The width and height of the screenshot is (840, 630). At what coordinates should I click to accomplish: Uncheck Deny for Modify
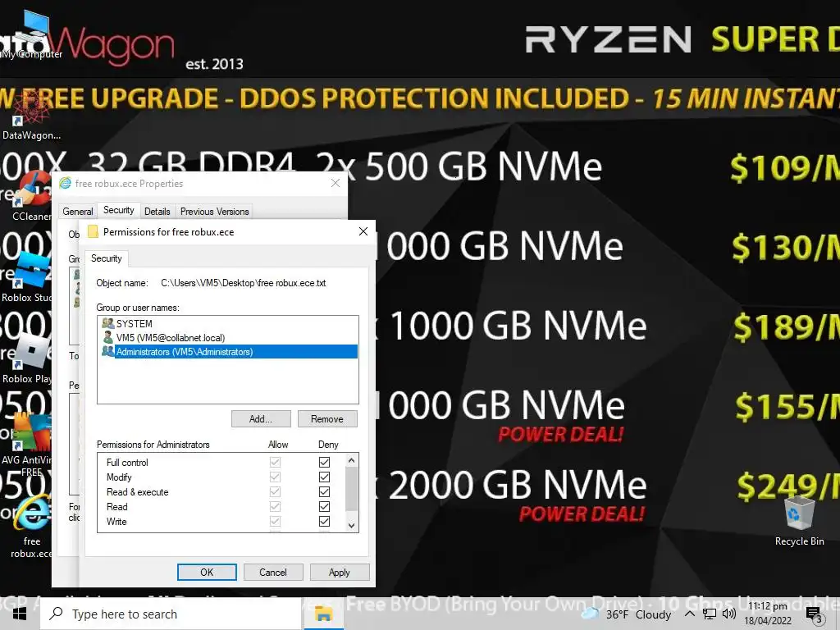point(324,477)
